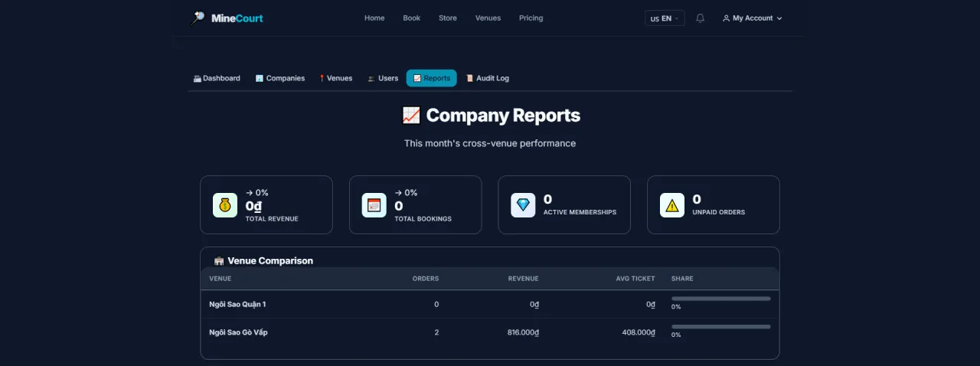
Task: Click the chart icon beside Company Reports
Action: 411,116
